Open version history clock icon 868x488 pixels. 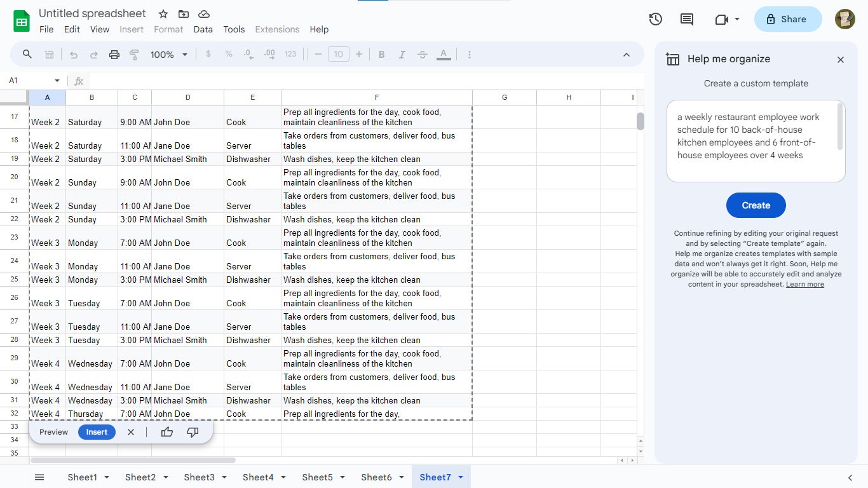(656, 19)
